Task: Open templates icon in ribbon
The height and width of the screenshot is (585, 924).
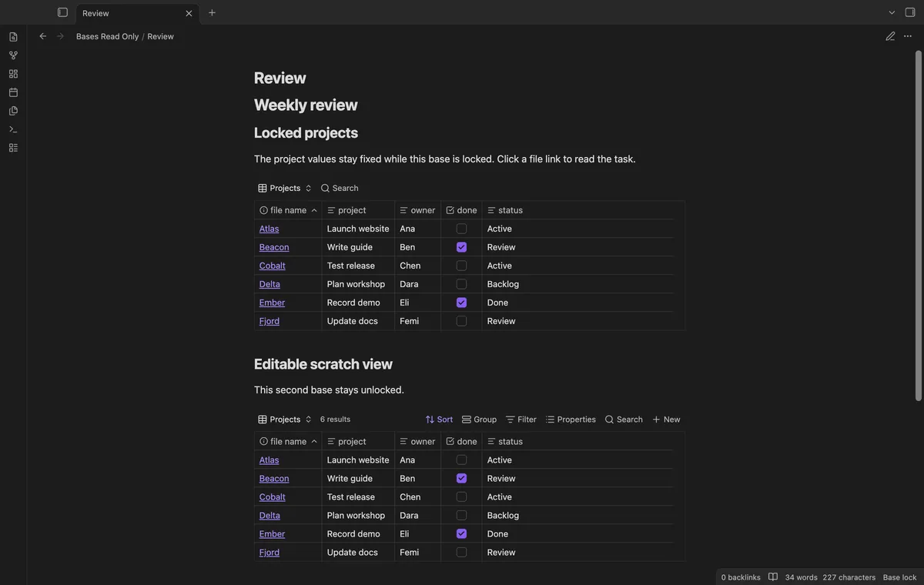Action: [x=13, y=111]
